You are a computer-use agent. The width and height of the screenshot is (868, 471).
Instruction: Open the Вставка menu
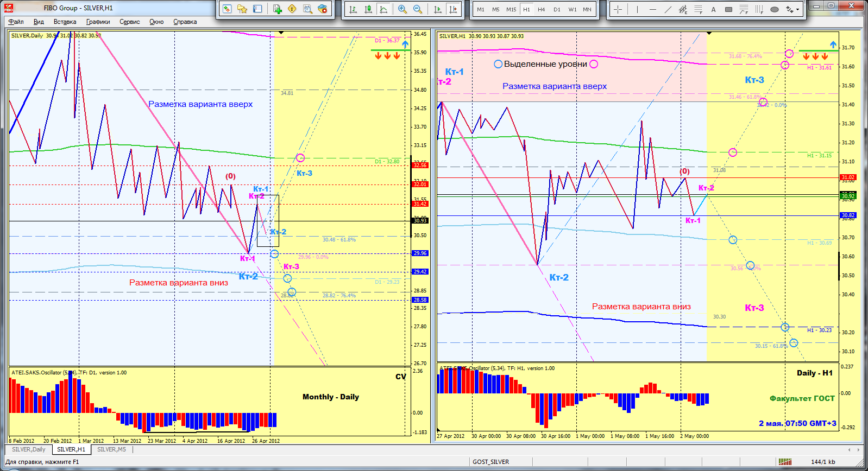click(x=65, y=22)
